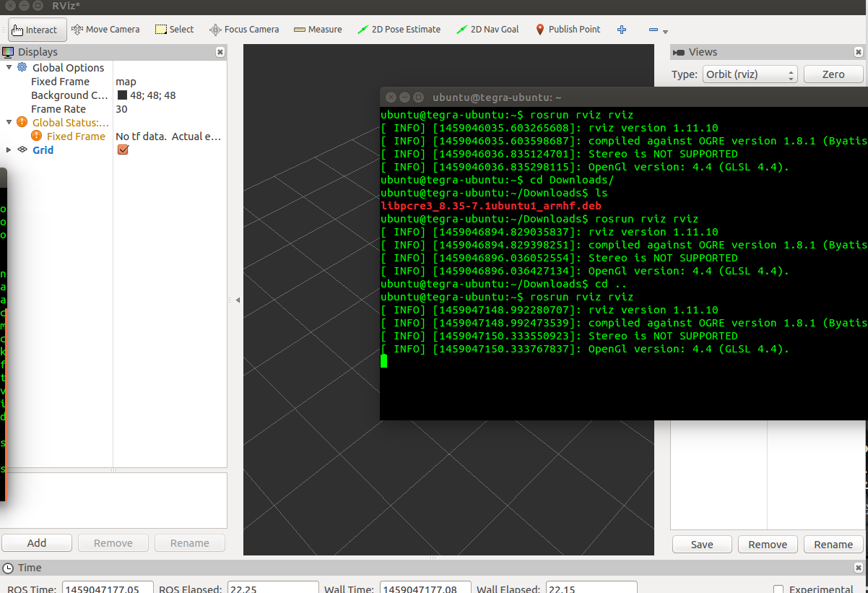Click the left panel collapse arrow

(x=238, y=300)
